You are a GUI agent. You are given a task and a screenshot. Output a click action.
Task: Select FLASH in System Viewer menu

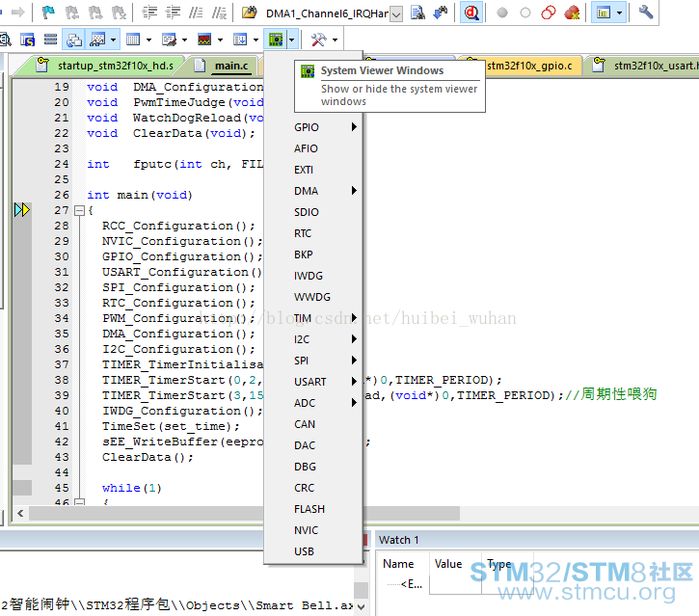point(313,509)
